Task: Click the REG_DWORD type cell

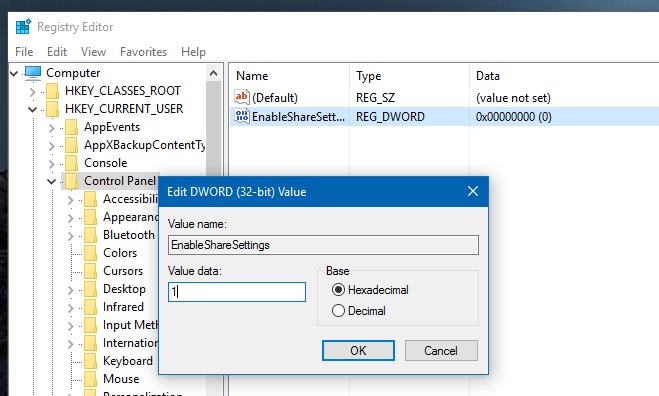Action: click(390, 116)
